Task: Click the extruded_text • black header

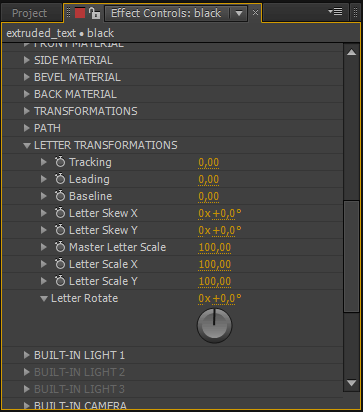Action: (60, 33)
